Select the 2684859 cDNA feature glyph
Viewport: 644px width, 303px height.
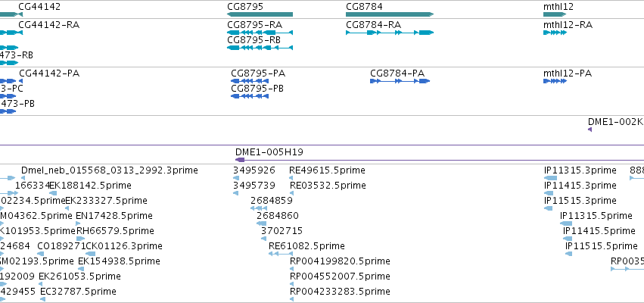pyautogui.click(x=259, y=208)
